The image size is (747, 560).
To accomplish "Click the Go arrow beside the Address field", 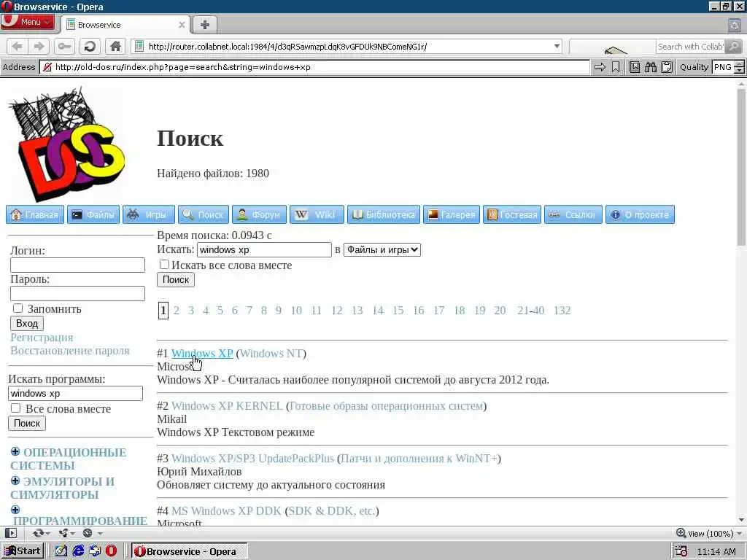I will pos(600,67).
